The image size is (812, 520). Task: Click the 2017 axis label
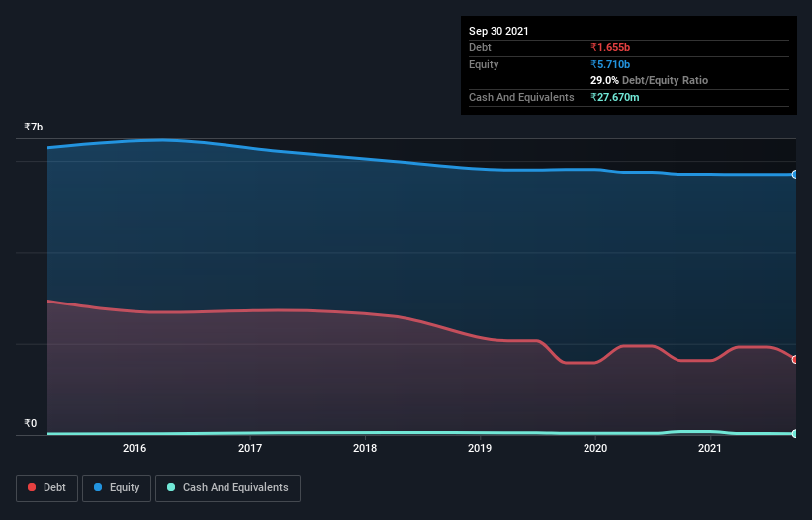(x=250, y=448)
